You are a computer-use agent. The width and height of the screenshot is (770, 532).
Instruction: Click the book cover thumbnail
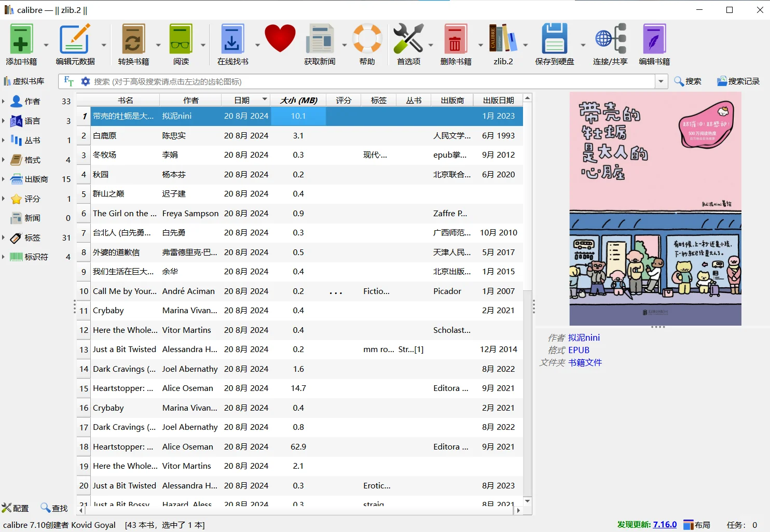point(655,209)
